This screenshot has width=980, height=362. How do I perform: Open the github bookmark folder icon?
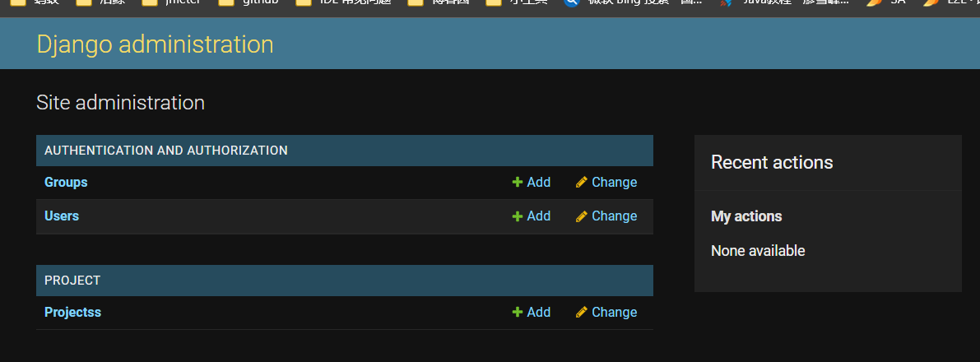(226, 2)
